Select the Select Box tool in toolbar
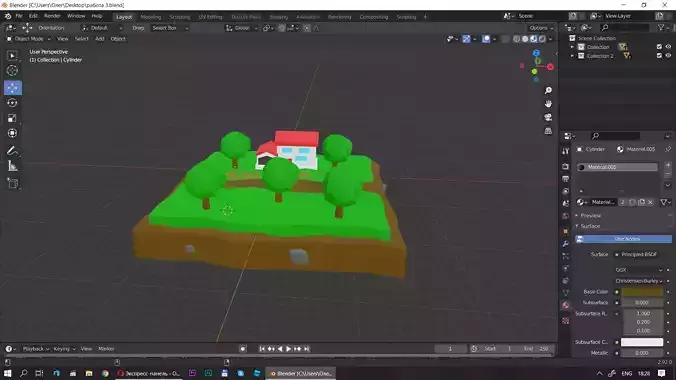This screenshot has width=676, height=380. tap(12, 56)
